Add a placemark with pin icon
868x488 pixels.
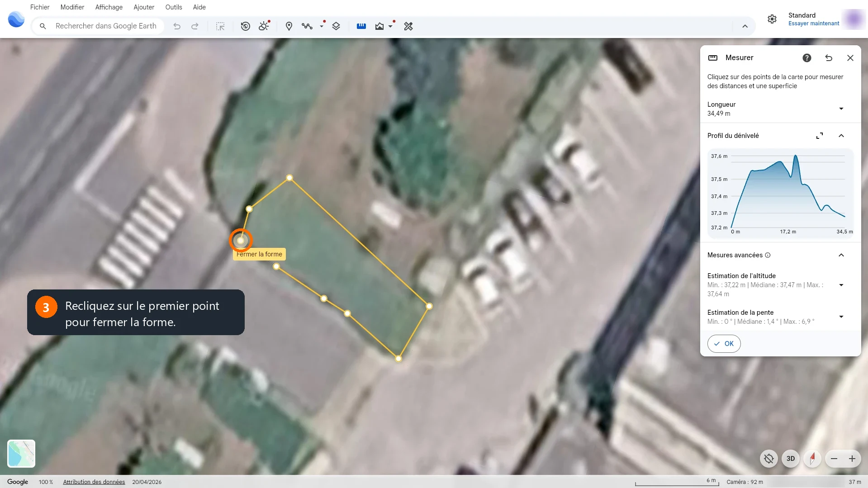(289, 26)
